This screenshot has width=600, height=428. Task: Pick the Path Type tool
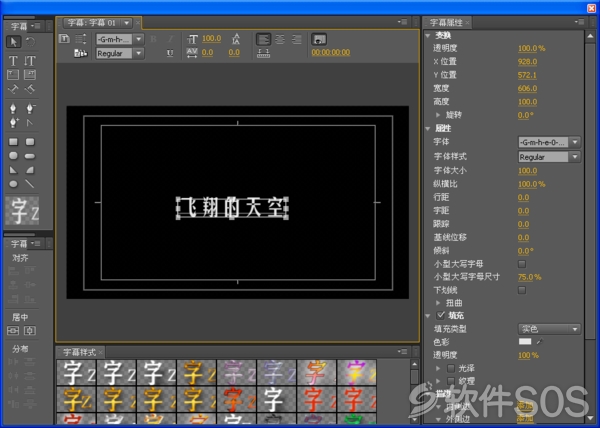point(13,89)
